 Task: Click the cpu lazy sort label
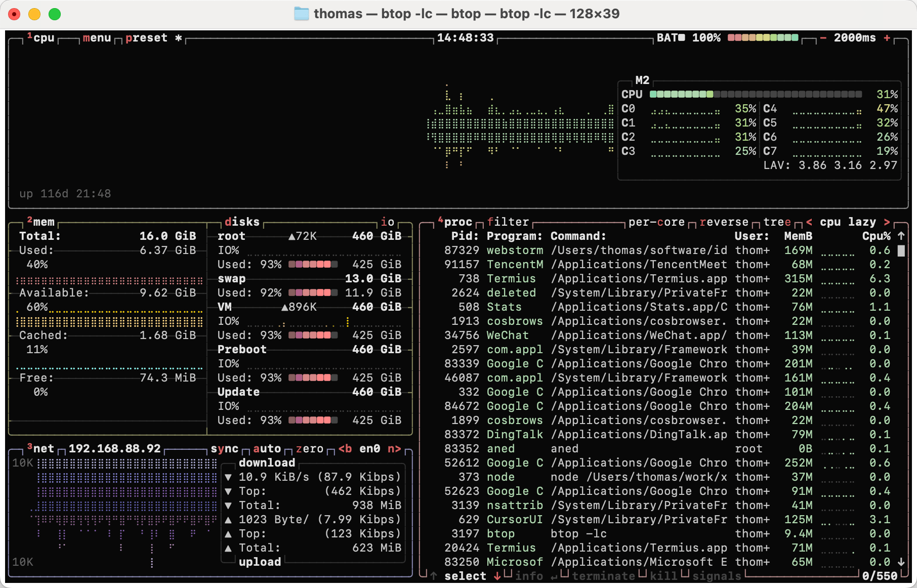point(848,222)
